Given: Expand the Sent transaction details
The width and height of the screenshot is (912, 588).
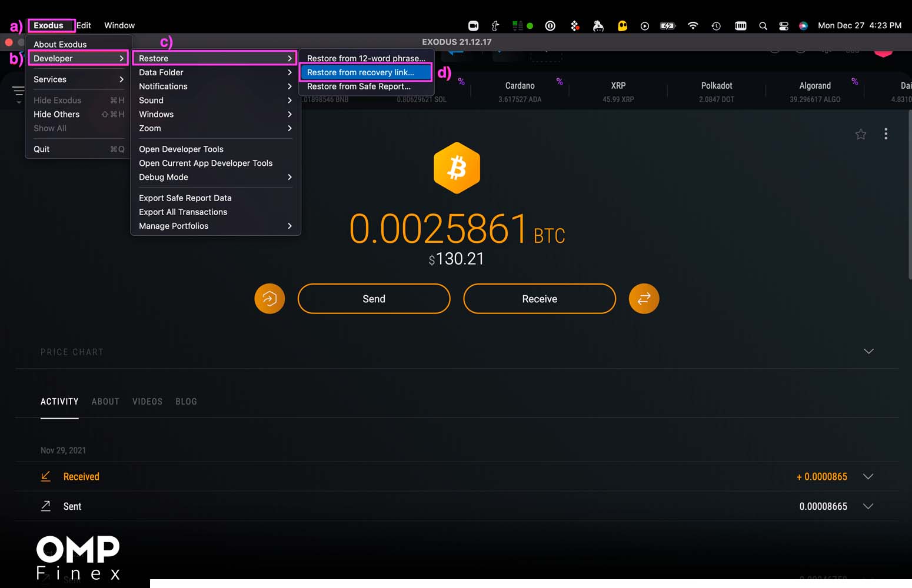Looking at the screenshot, I should [868, 506].
